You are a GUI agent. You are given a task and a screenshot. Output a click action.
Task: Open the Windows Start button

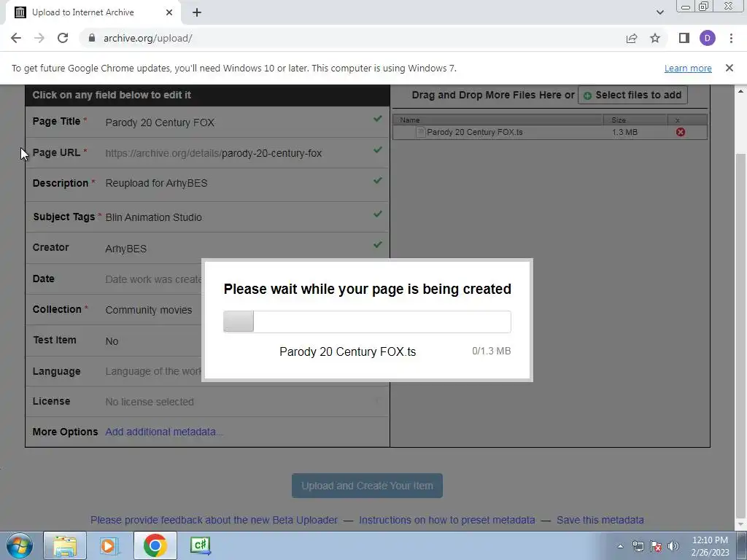19,545
